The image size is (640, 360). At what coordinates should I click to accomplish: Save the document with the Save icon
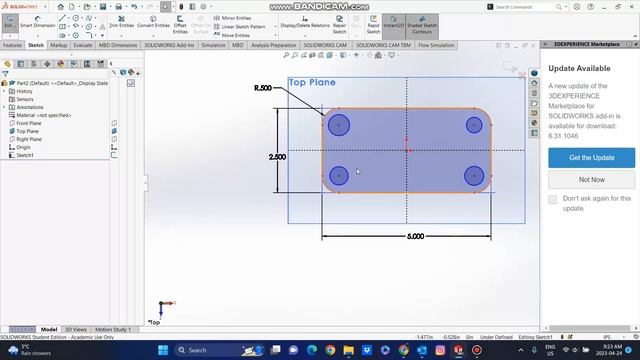point(103,7)
